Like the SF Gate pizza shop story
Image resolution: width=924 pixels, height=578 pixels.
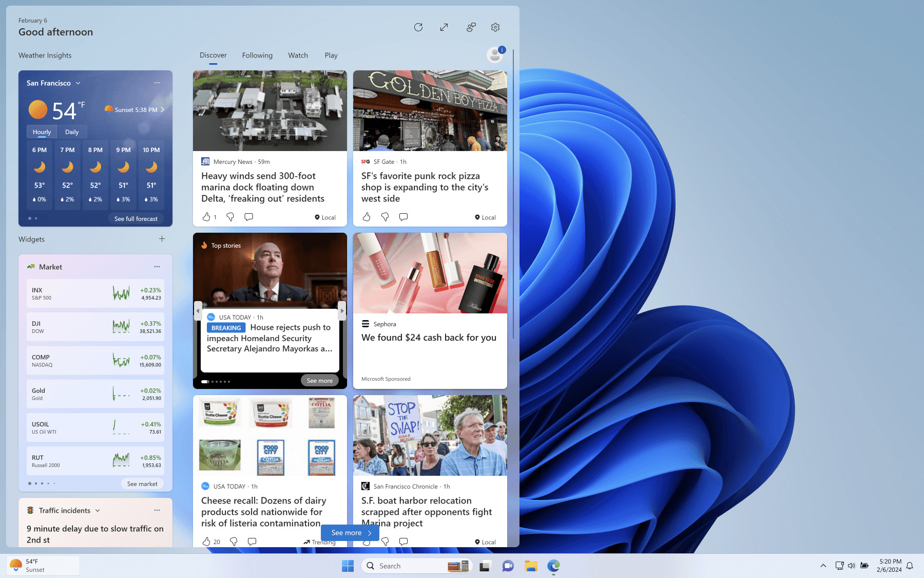tap(367, 217)
